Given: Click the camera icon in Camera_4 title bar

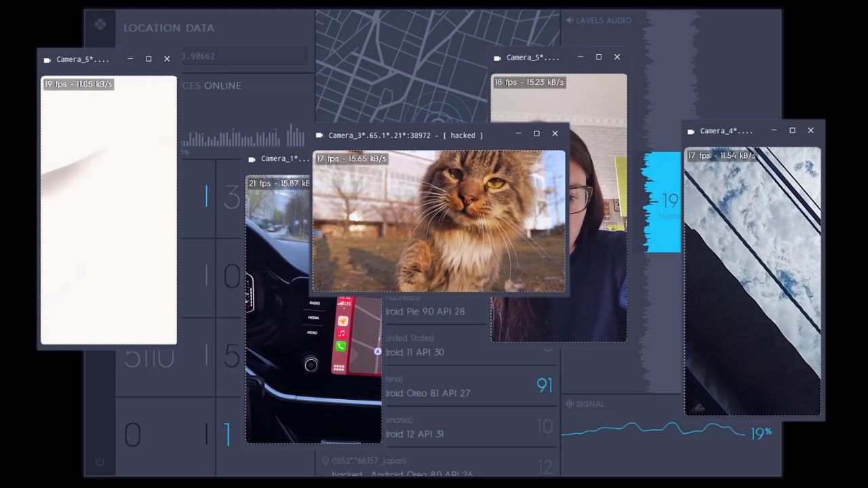Looking at the screenshot, I should click(x=691, y=131).
